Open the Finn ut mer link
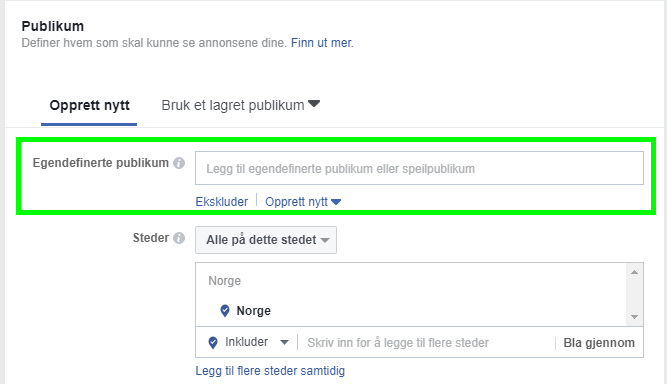This screenshot has width=667, height=384. pyautogui.click(x=322, y=43)
